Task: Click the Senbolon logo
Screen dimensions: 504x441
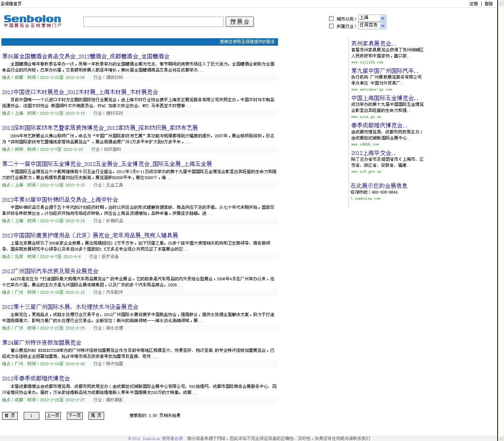Action: pos(32,21)
